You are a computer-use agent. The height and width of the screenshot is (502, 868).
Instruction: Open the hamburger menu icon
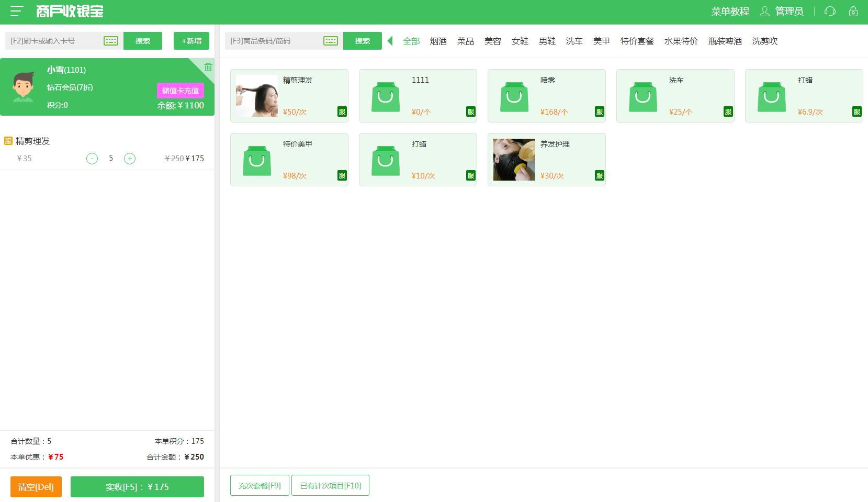point(17,11)
